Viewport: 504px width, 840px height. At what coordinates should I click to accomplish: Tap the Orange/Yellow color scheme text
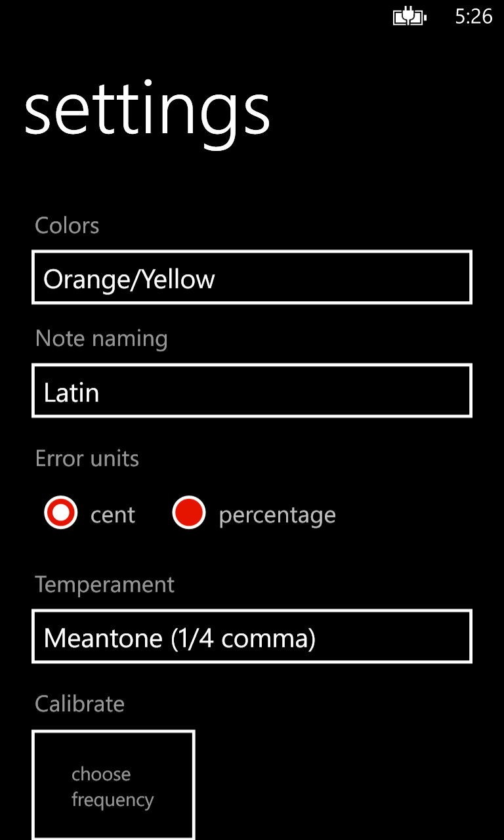129,280
